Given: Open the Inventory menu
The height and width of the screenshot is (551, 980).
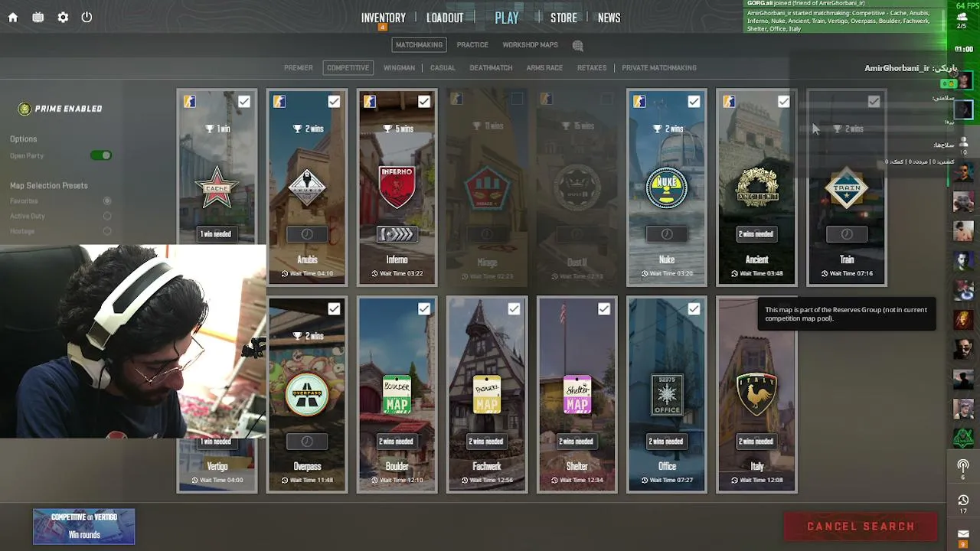Looking at the screenshot, I should click(x=384, y=18).
